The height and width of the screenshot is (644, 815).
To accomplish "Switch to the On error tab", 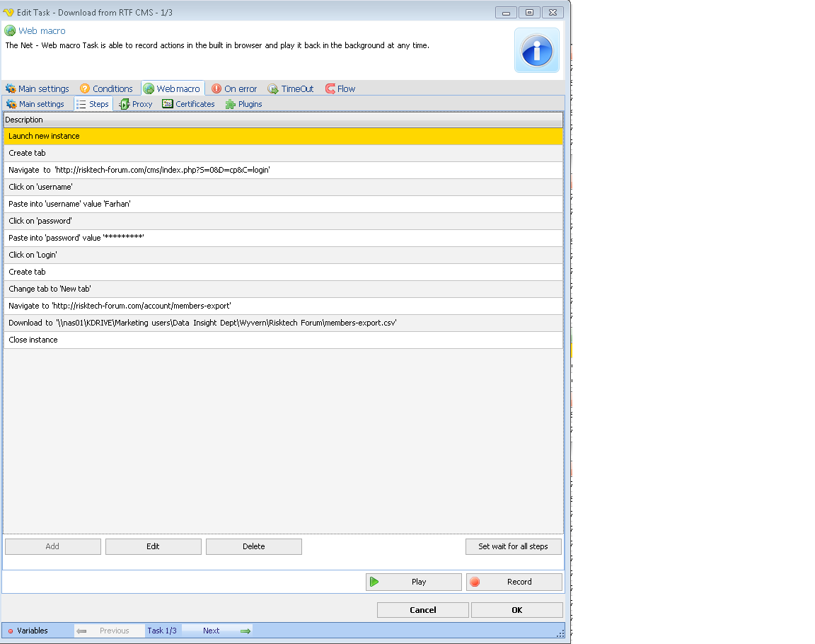I will pos(234,88).
